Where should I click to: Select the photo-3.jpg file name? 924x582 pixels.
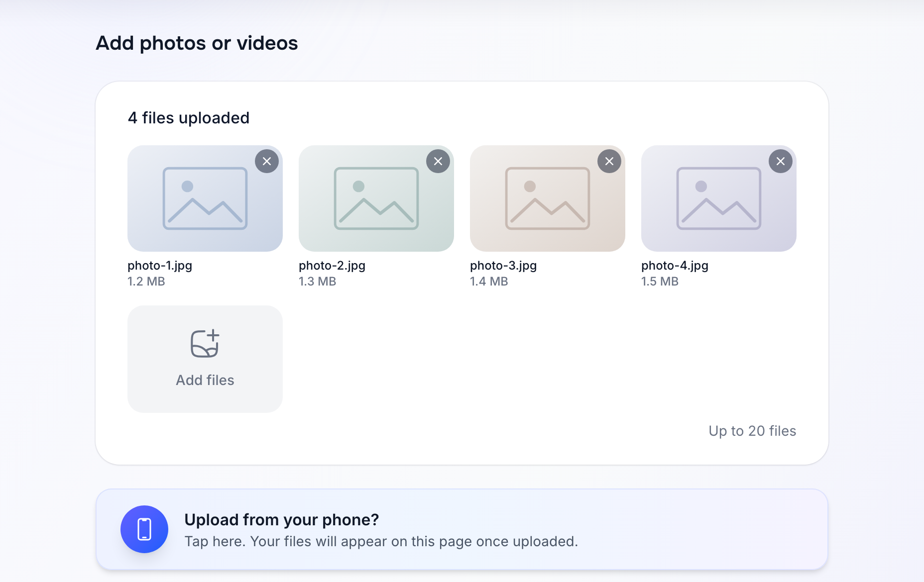click(503, 266)
